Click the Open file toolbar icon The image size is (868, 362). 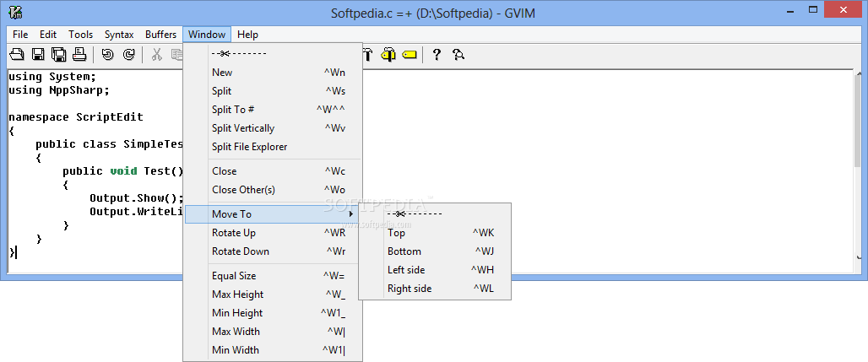pyautogui.click(x=18, y=54)
